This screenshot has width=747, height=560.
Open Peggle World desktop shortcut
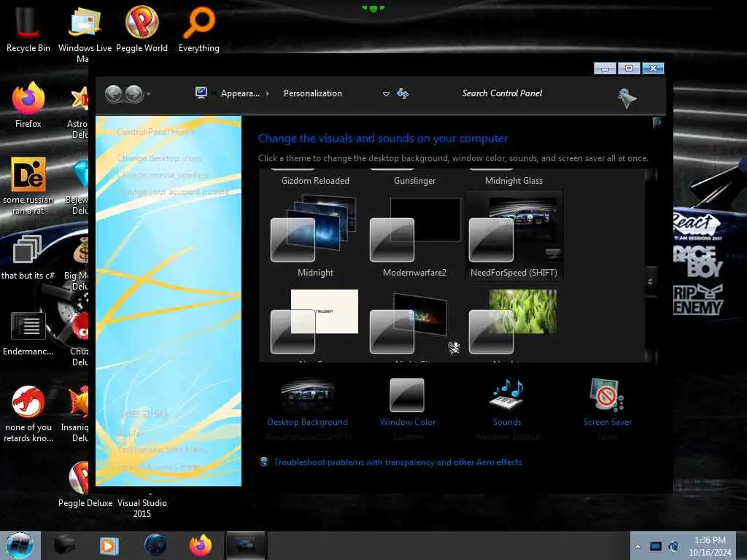click(x=142, y=29)
